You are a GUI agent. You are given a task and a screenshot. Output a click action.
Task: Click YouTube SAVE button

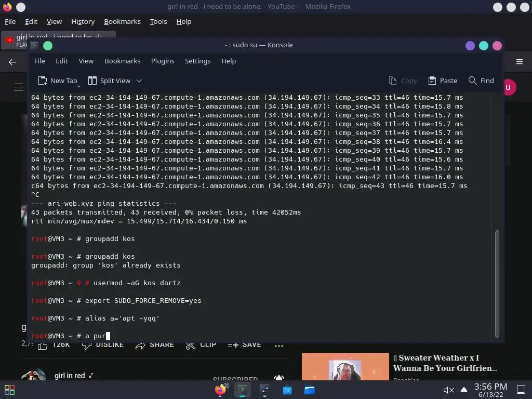click(x=244, y=345)
